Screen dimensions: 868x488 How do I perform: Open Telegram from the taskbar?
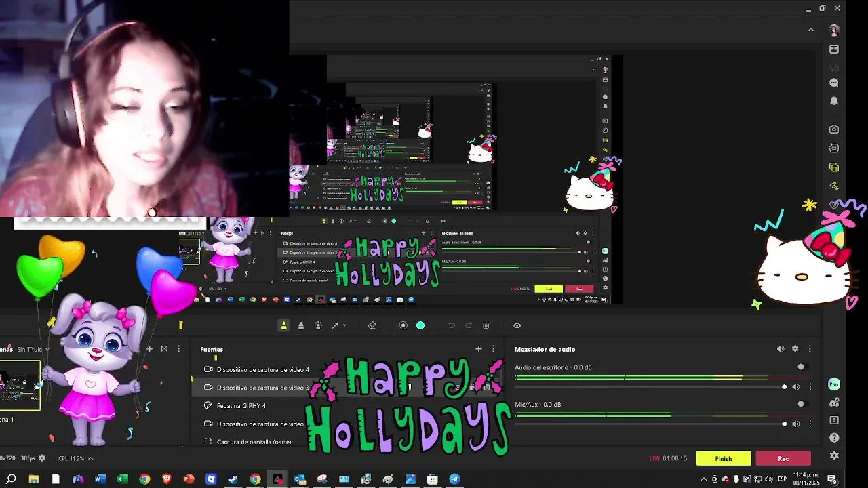454,479
